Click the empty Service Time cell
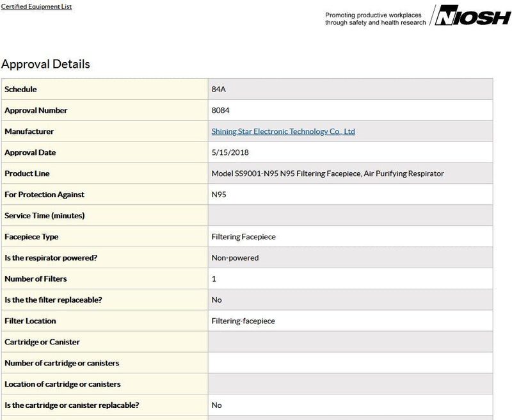Viewport: 512px width, 420px height. 350,216
